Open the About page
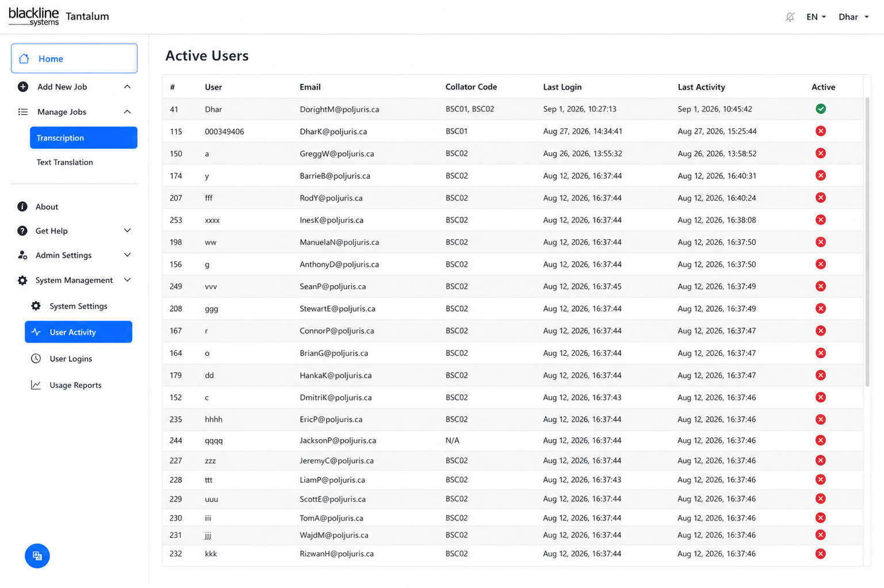This screenshot has width=884, height=588. (x=47, y=207)
